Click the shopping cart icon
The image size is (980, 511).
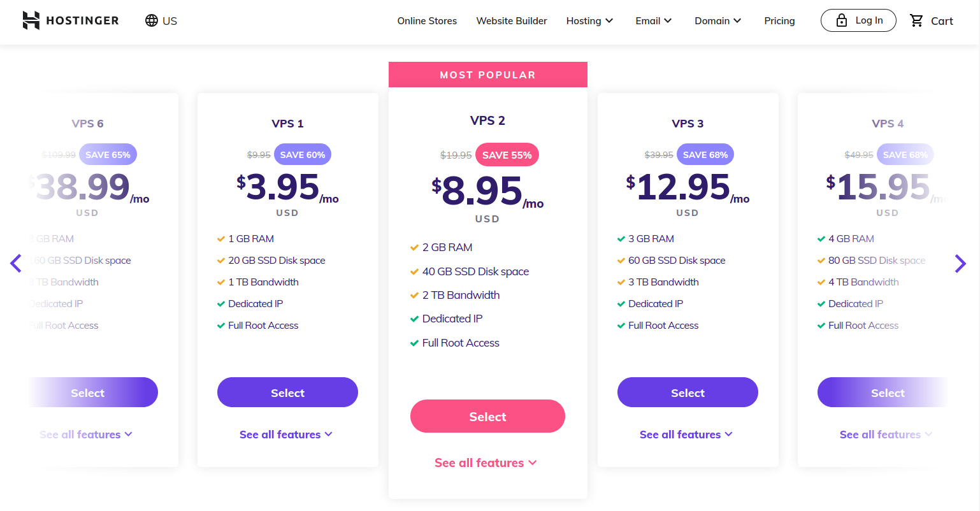[917, 20]
